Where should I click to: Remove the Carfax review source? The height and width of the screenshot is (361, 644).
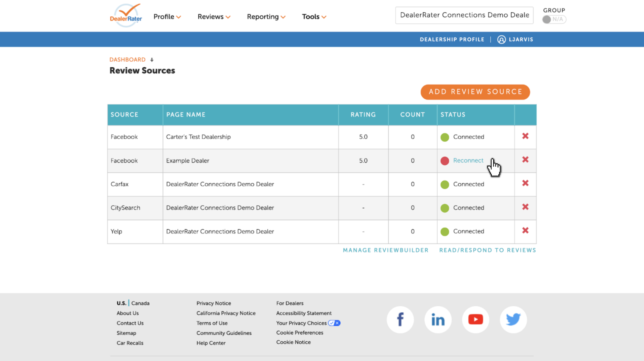tap(525, 183)
